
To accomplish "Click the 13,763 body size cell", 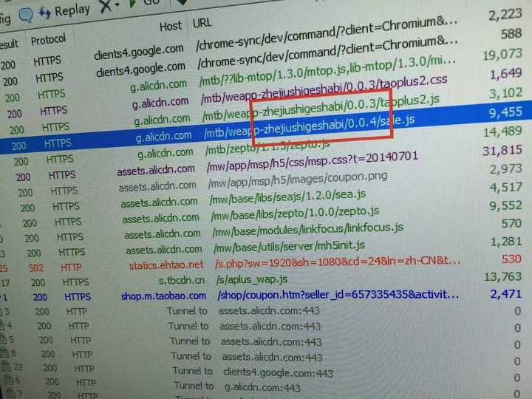I will (503, 277).
